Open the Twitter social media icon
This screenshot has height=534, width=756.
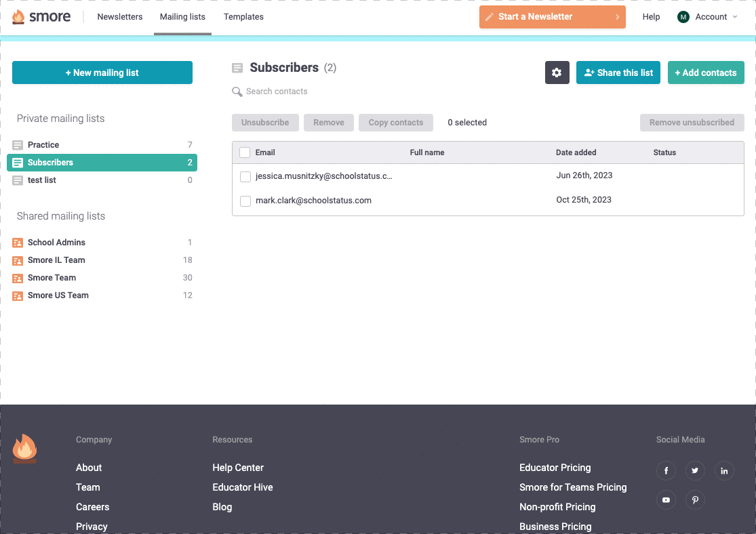point(695,470)
